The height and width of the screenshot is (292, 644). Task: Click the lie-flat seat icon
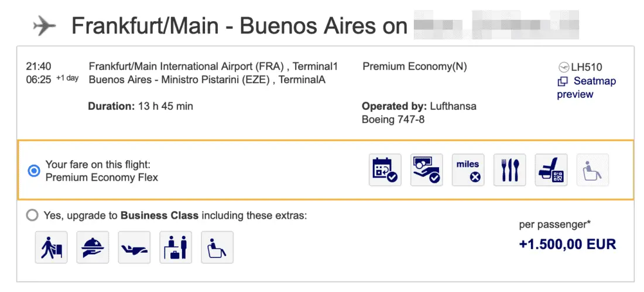[x=134, y=247]
